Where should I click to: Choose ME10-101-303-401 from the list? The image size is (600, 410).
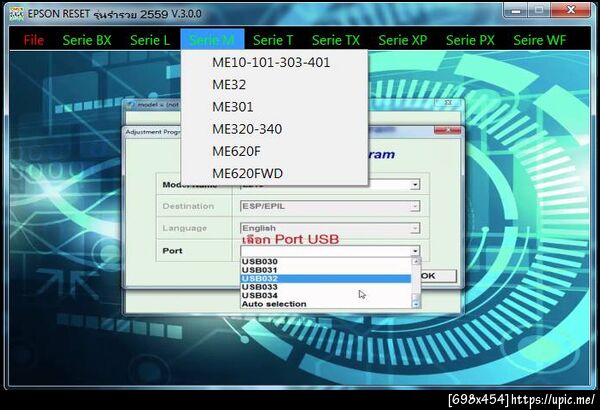(274, 62)
